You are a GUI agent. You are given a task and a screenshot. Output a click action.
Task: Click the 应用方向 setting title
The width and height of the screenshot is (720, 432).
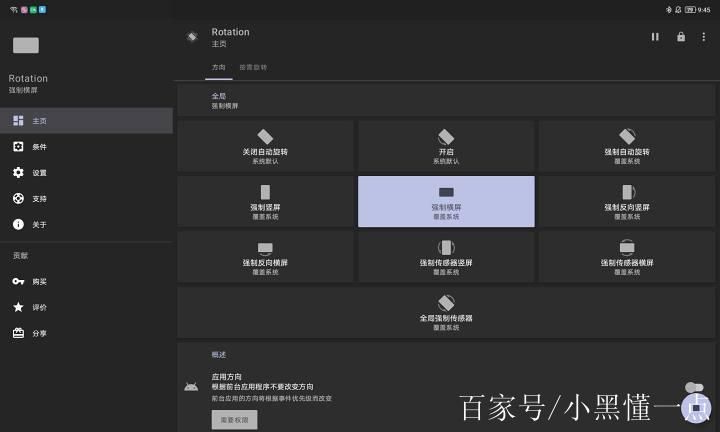pyautogui.click(x=226, y=376)
